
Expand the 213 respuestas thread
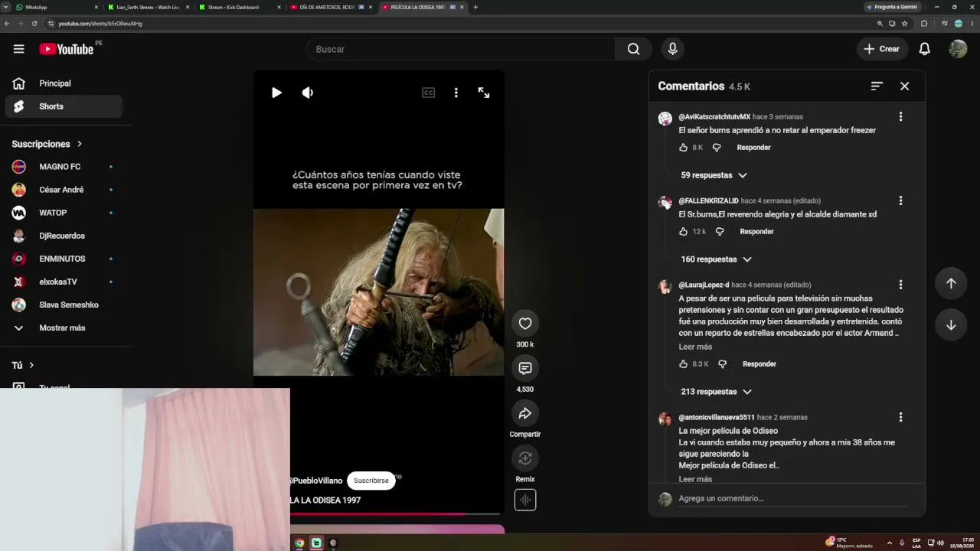click(x=716, y=392)
